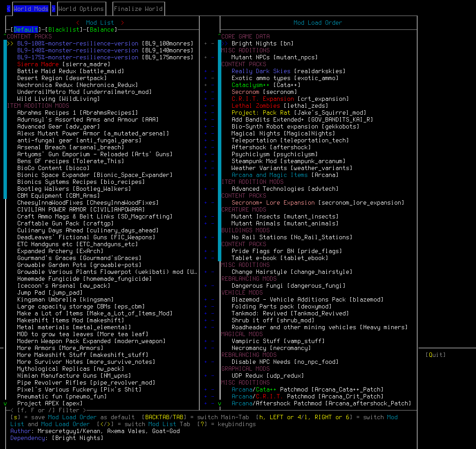This screenshot has width=476, height=449.
Task: Click the plus sign beside Secronom row
Action: (x=205, y=92)
